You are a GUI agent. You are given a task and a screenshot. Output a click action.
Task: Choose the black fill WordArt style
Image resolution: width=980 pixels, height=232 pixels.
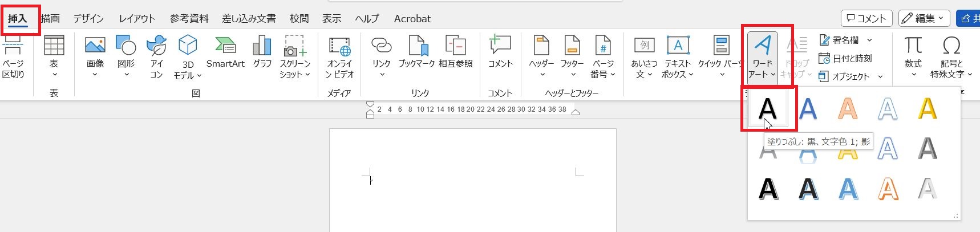(768, 108)
